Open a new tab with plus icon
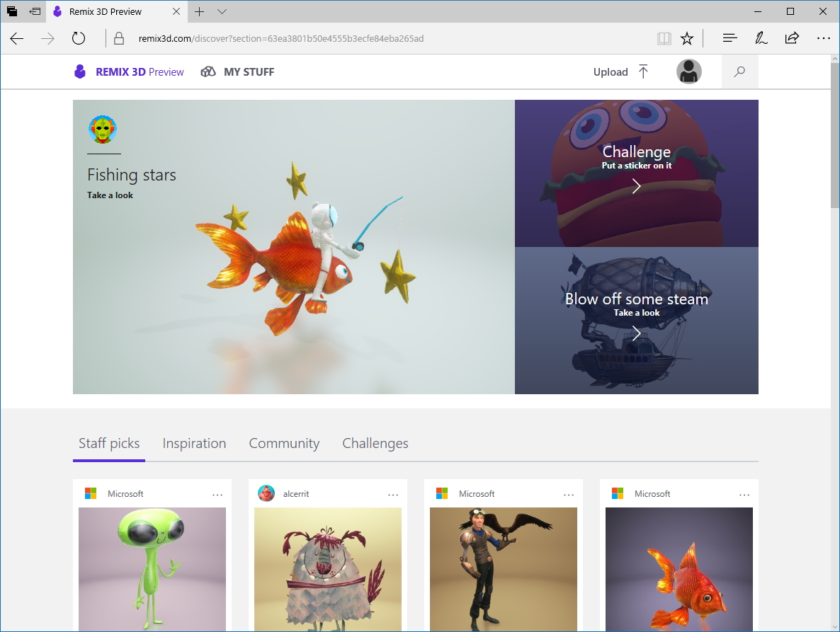 (x=199, y=12)
